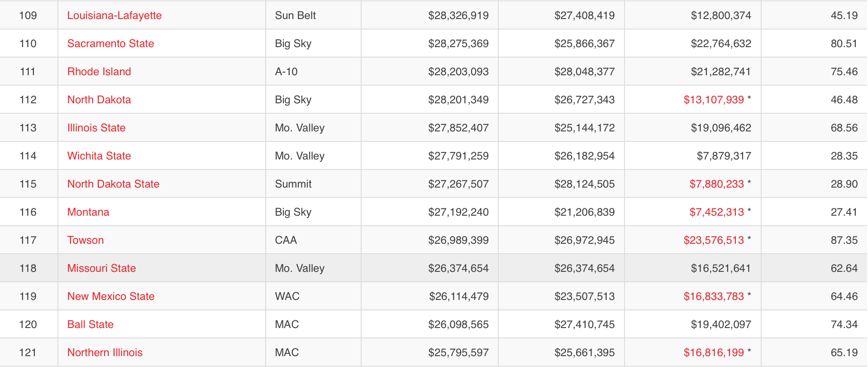Click Montana's red $7,452,313 amount
This screenshot has height=367, width=868.
(716, 212)
